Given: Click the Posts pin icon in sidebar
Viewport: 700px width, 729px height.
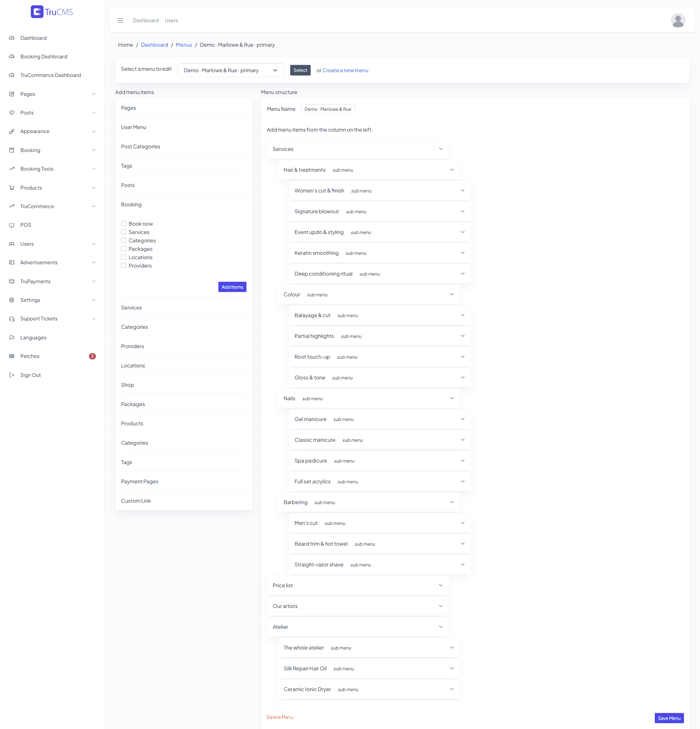Looking at the screenshot, I should pyautogui.click(x=12, y=113).
